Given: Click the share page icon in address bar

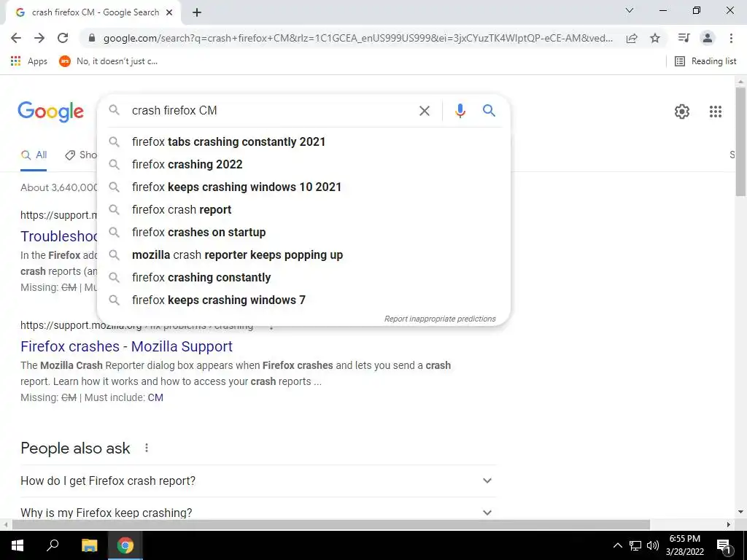Looking at the screenshot, I should click(x=632, y=38).
